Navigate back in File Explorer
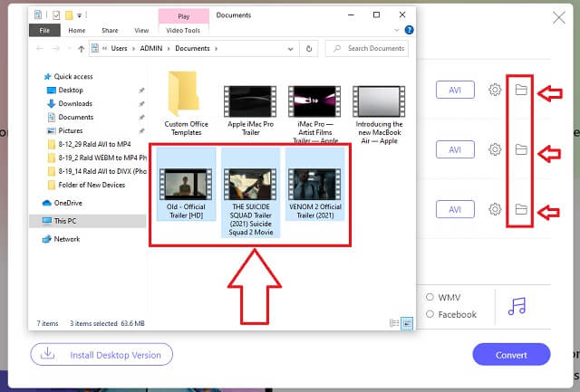The image size is (580, 392). click(40, 48)
